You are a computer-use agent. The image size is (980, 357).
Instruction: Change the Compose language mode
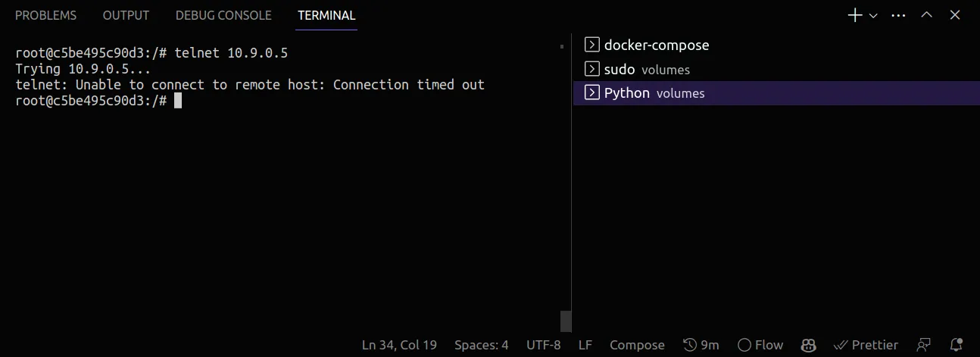637,345
